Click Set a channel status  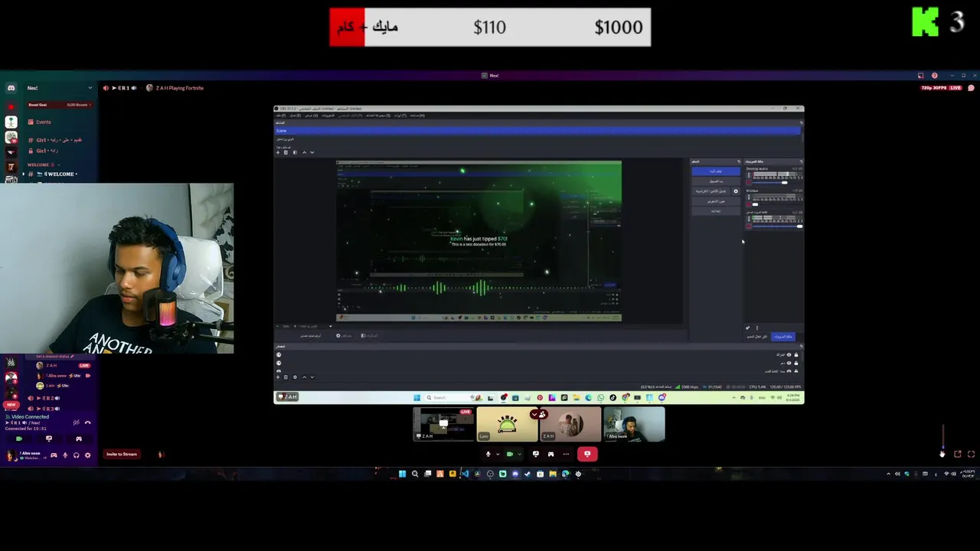click(55, 357)
